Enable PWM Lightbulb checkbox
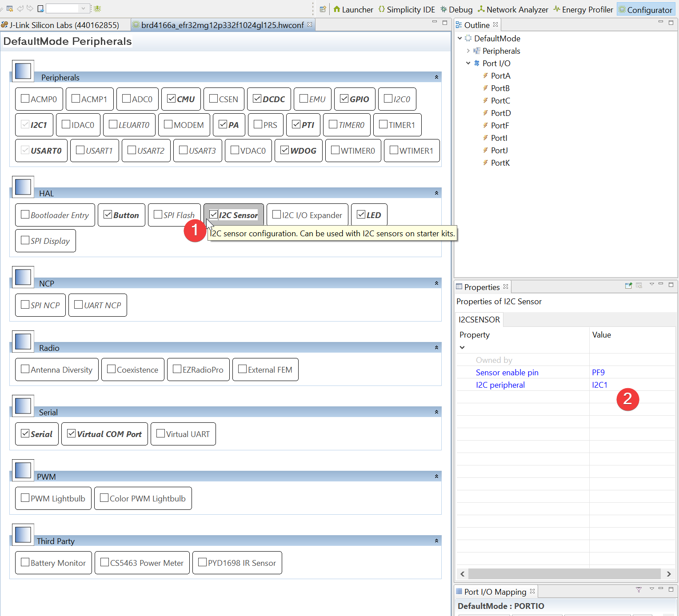 click(x=25, y=498)
